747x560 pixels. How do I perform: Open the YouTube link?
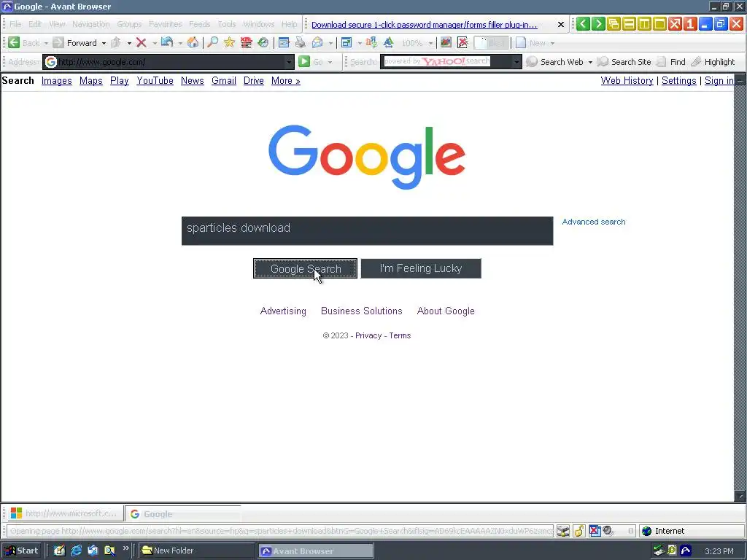pyautogui.click(x=155, y=80)
